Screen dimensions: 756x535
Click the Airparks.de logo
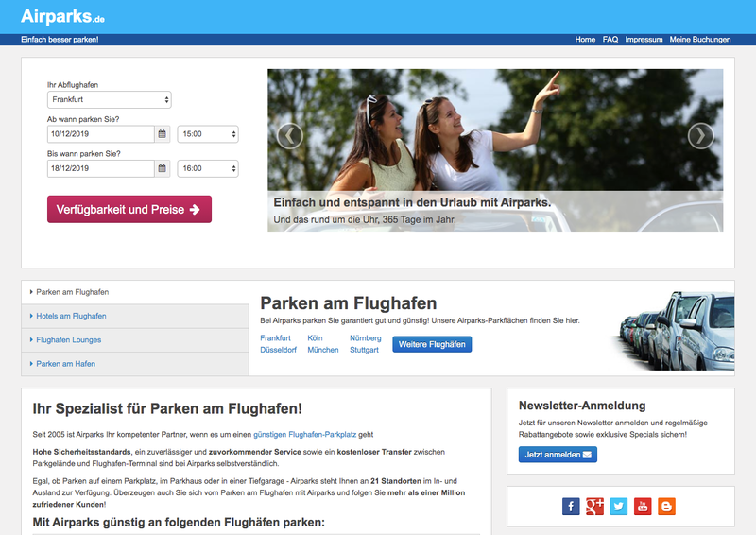[62, 16]
